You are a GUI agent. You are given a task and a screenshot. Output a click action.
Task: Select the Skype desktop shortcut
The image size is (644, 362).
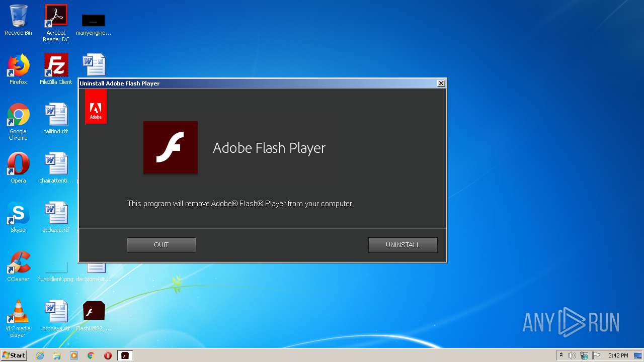(x=18, y=217)
